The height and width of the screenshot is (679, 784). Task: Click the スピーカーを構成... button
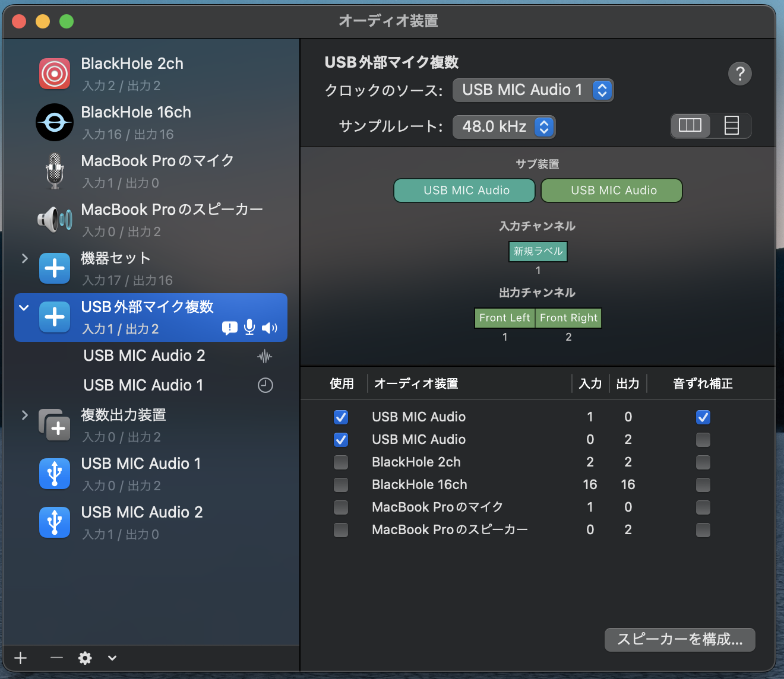coord(680,639)
